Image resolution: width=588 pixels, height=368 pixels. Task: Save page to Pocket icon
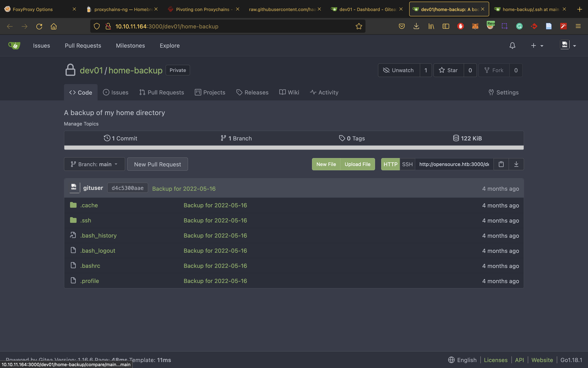click(402, 26)
